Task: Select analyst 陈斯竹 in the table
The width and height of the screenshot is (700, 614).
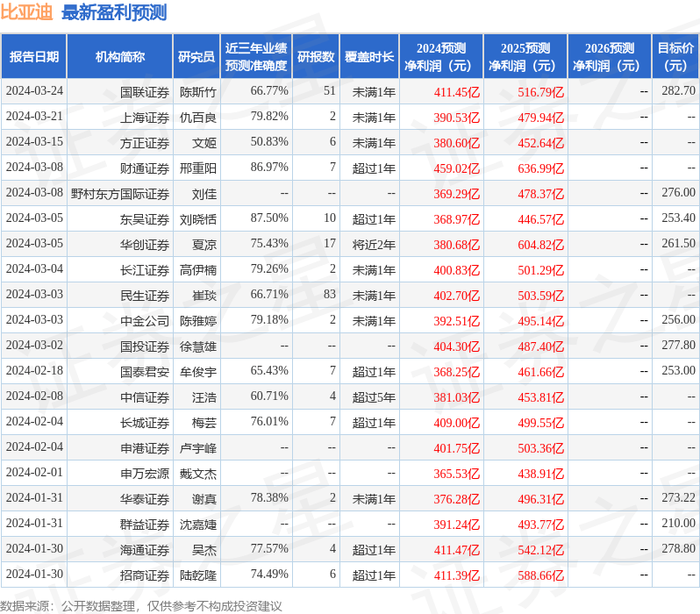Action: tap(197, 91)
